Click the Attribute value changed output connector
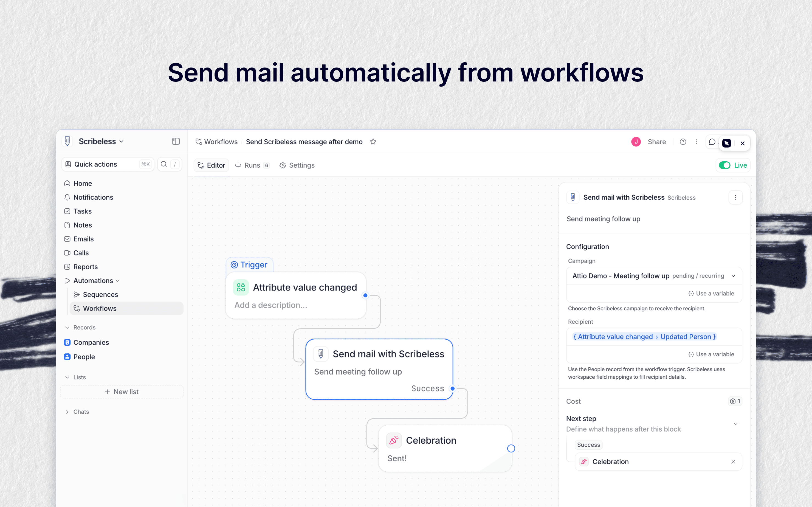The height and width of the screenshot is (507, 812). click(365, 295)
